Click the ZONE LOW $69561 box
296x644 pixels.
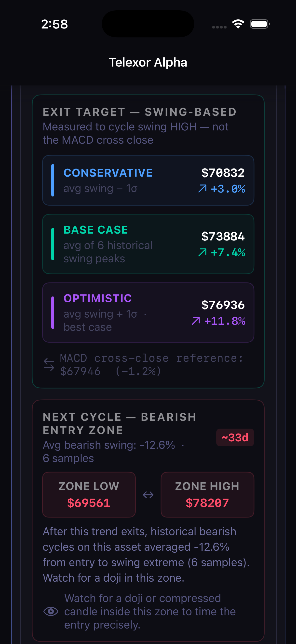click(x=89, y=494)
